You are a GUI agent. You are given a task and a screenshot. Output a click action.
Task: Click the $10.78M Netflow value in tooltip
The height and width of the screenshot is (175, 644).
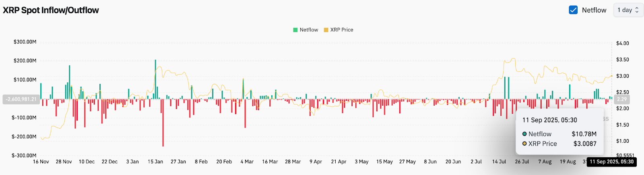[584, 134]
